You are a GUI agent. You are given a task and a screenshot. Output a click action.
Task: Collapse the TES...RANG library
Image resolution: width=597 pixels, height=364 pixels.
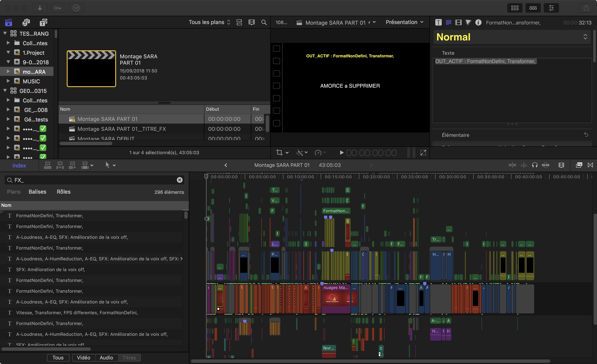coord(5,33)
